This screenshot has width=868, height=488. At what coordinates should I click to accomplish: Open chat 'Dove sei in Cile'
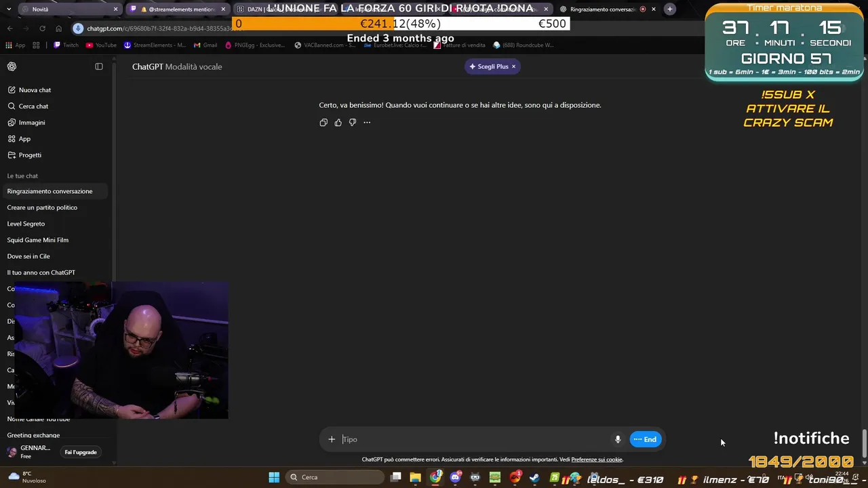tap(56, 256)
